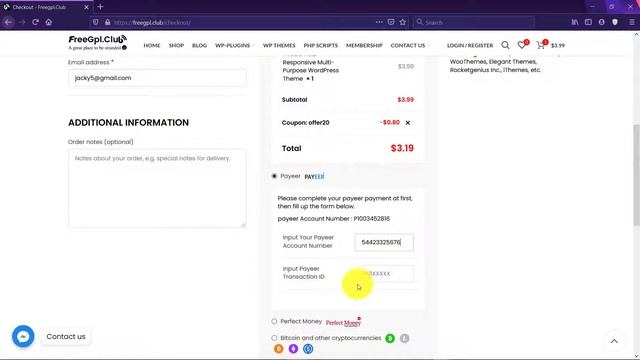This screenshot has width=640, height=360.
Task: Select the Perfect Money radio button
Action: [274, 322]
